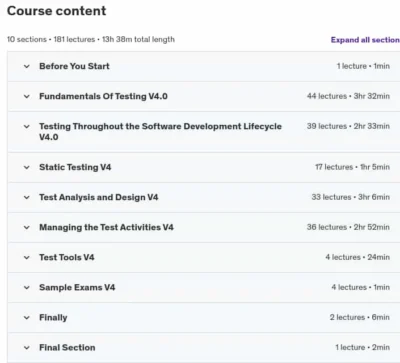
Task: Expand Managing the Test Activities V4 chevron
Action: click(x=27, y=228)
